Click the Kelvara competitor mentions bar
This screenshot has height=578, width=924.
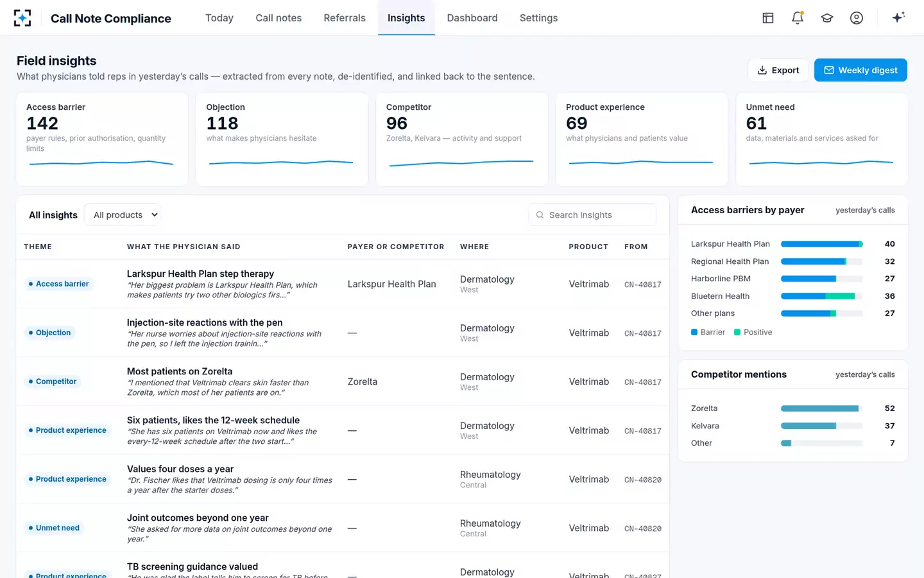pyautogui.click(x=822, y=426)
